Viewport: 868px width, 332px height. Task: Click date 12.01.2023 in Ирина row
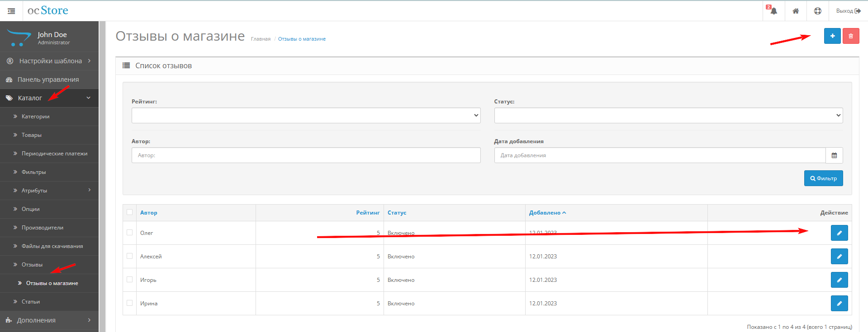coord(543,304)
